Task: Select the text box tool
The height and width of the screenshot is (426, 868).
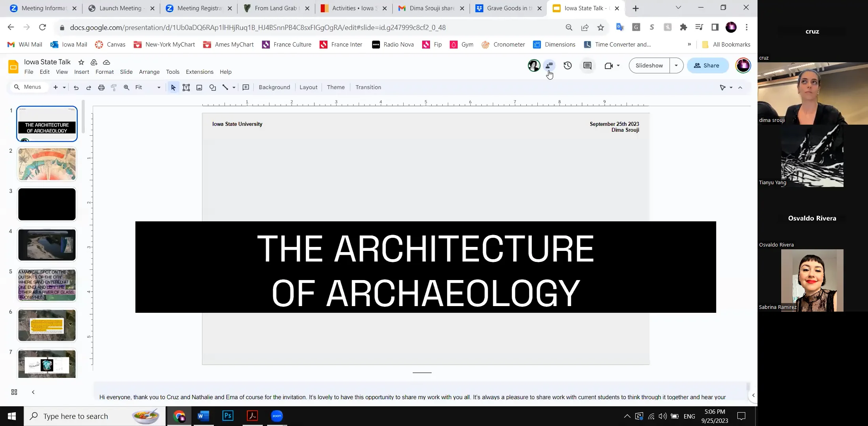Action: (186, 87)
